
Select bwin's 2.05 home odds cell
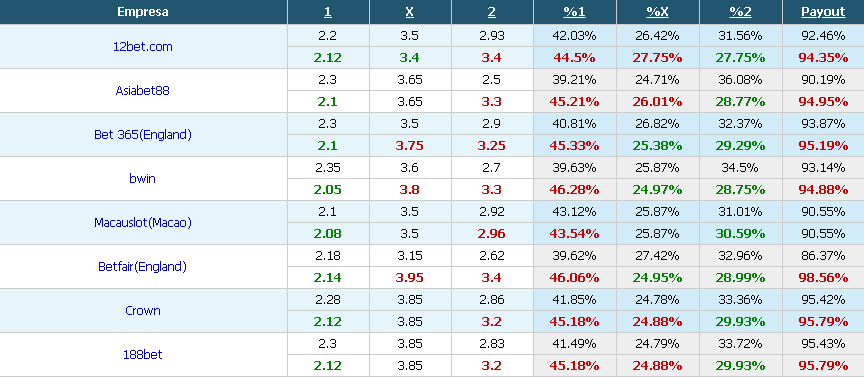click(328, 190)
